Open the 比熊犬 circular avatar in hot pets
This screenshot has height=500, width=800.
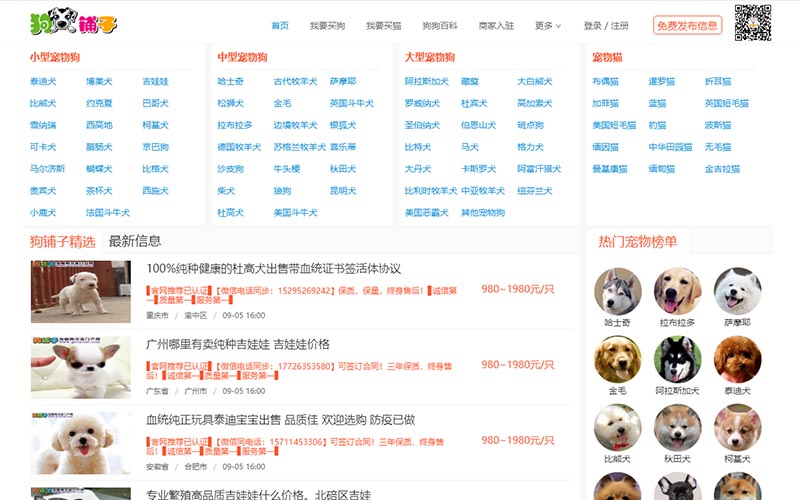tap(617, 428)
